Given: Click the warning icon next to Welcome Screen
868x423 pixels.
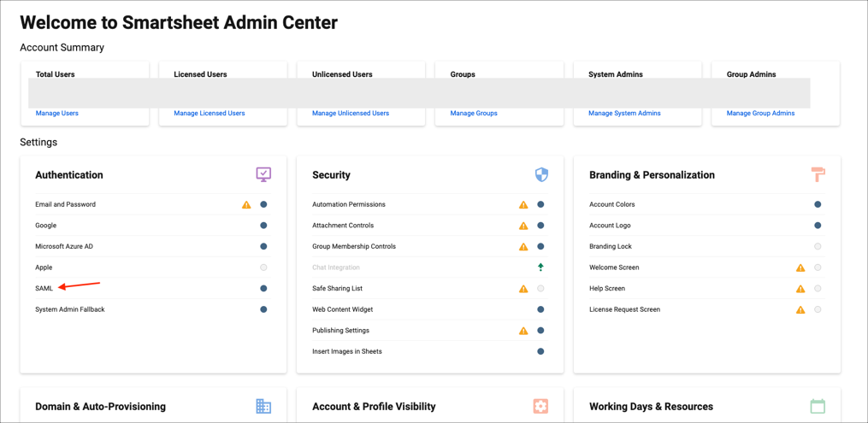Looking at the screenshot, I should (800, 267).
